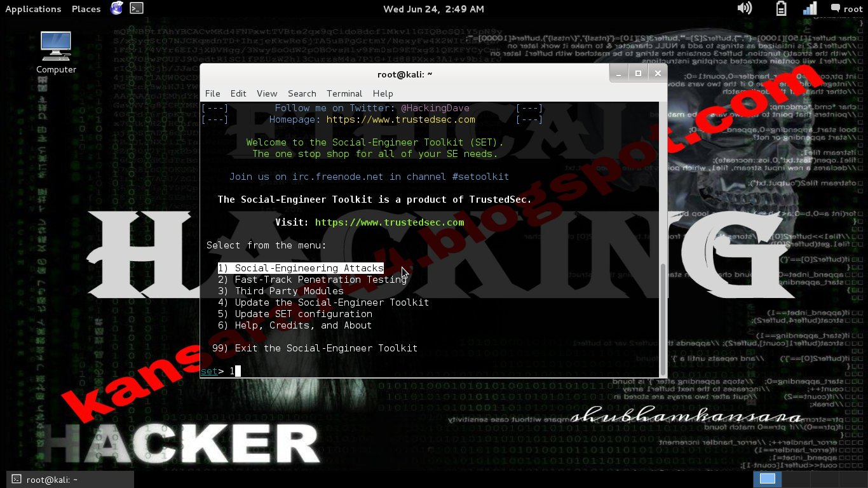Open the root user menu

point(853,9)
